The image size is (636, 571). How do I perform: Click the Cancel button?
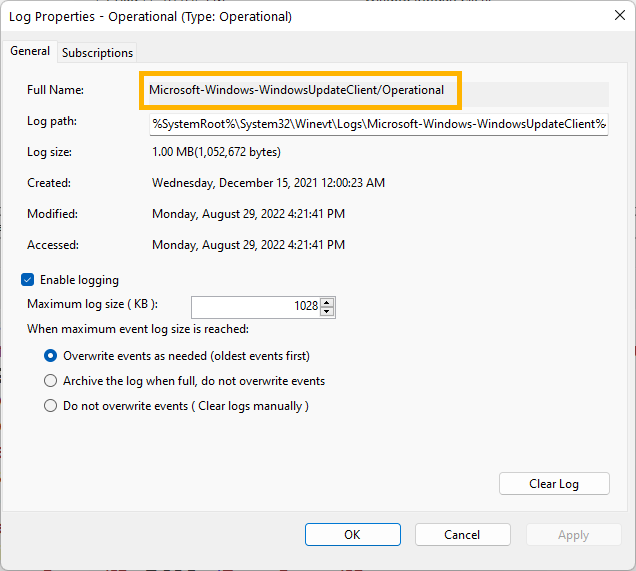(x=462, y=535)
